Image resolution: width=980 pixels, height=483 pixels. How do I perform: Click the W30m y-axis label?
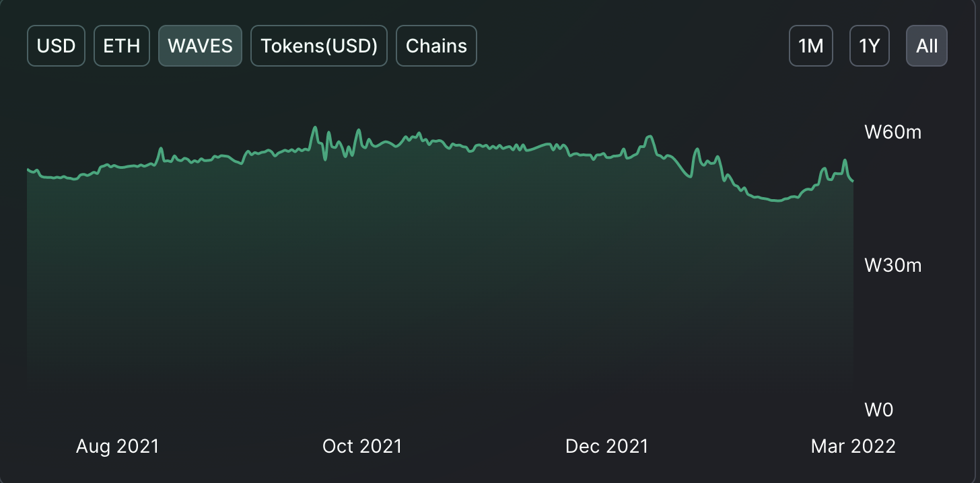point(893,266)
